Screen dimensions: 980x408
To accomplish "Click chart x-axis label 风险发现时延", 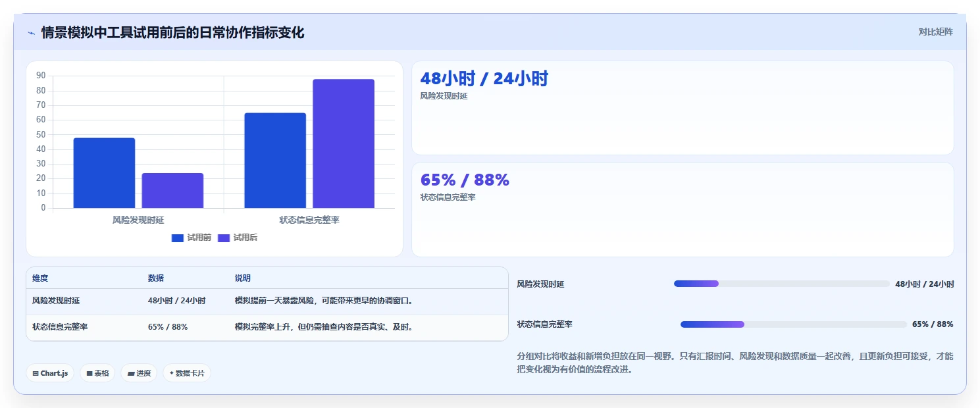I will pos(138,220).
